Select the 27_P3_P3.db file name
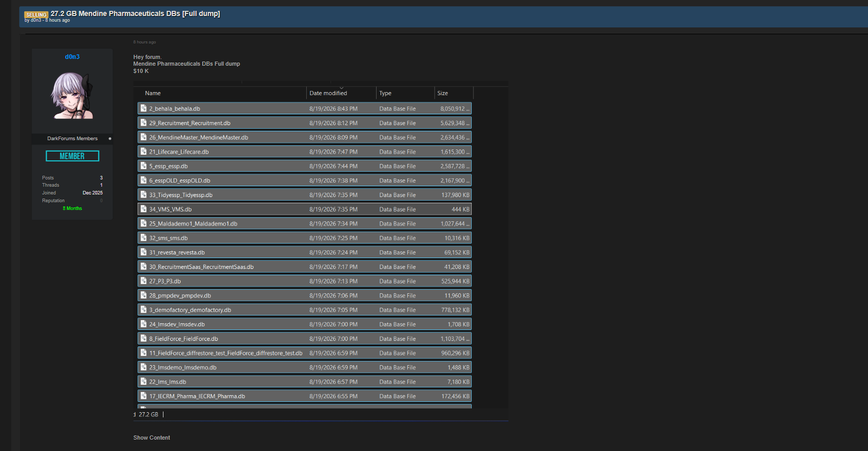868x451 pixels. click(x=165, y=281)
